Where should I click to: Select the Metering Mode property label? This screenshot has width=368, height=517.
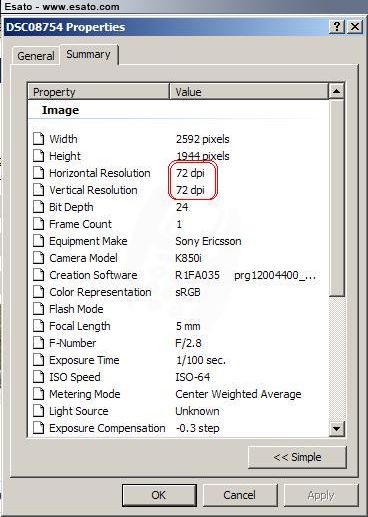point(85,394)
